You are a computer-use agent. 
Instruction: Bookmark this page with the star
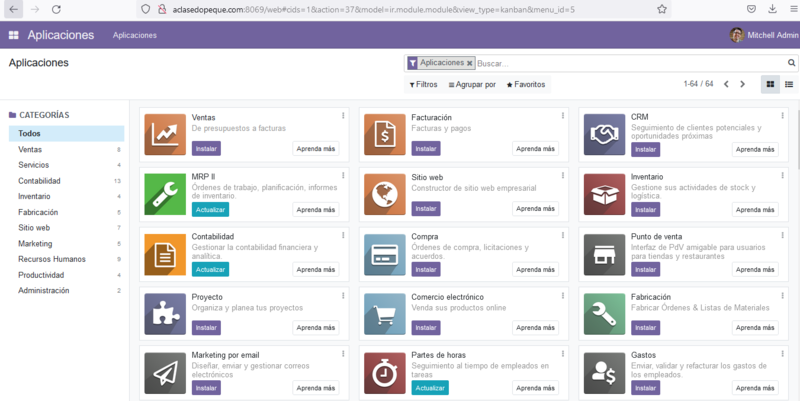[x=662, y=9]
